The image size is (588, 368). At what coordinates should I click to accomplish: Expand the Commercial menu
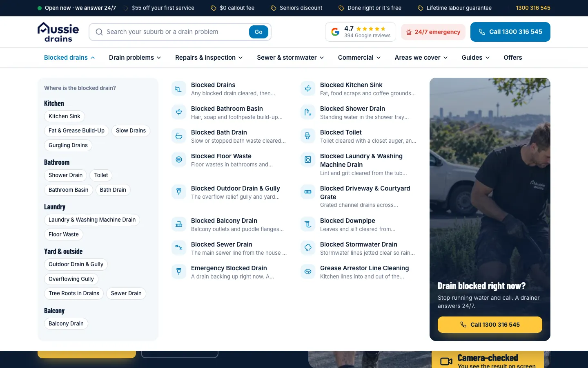pos(359,58)
